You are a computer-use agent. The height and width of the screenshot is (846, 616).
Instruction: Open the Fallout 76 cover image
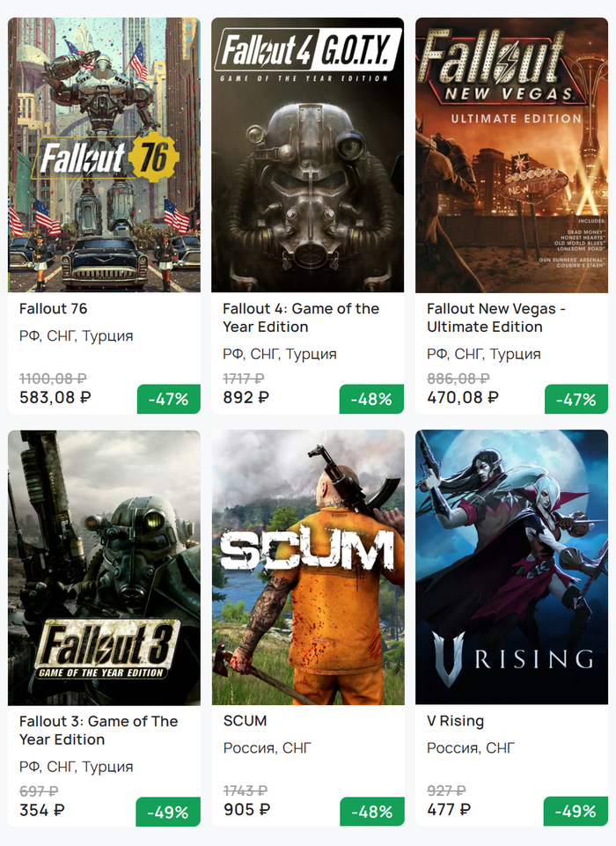(104, 155)
